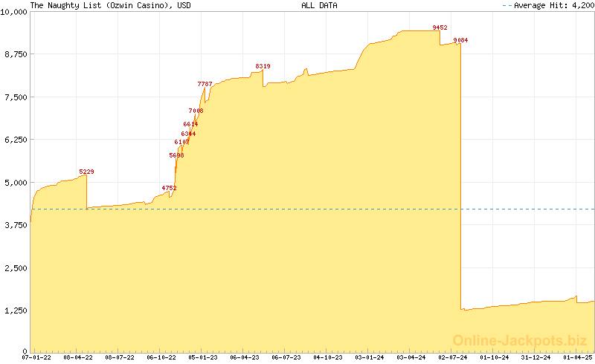Select the 05-01-23 x-axis date label
The width and height of the screenshot is (595, 364).
[x=203, y=357]
